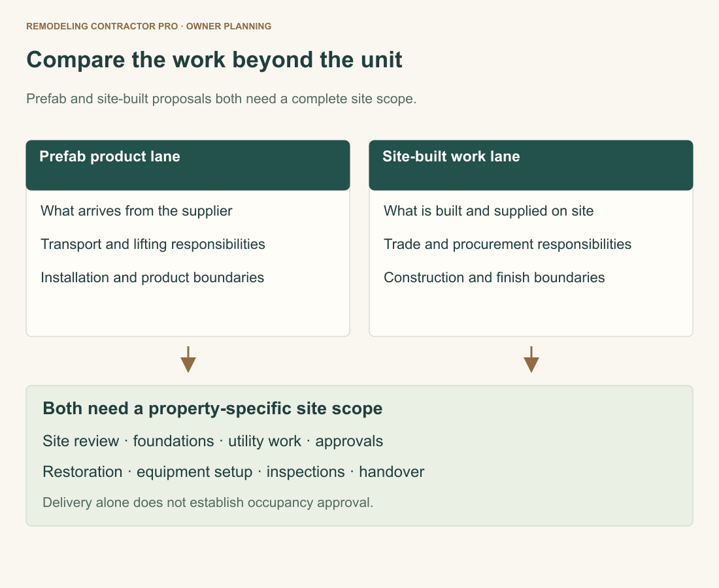Image resolution: width=719 pixels, height=588 pixels.
Task: Click the note 'Delivery alone does not establish occupancy approval.'
Action: click(208, 503)
